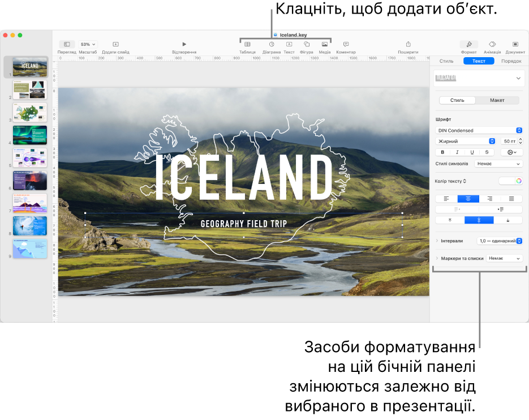Image resolution: width=529 pixels, height=420 pixels.
Task: Open the Перегляд view options
Action: tap(67, 44)
